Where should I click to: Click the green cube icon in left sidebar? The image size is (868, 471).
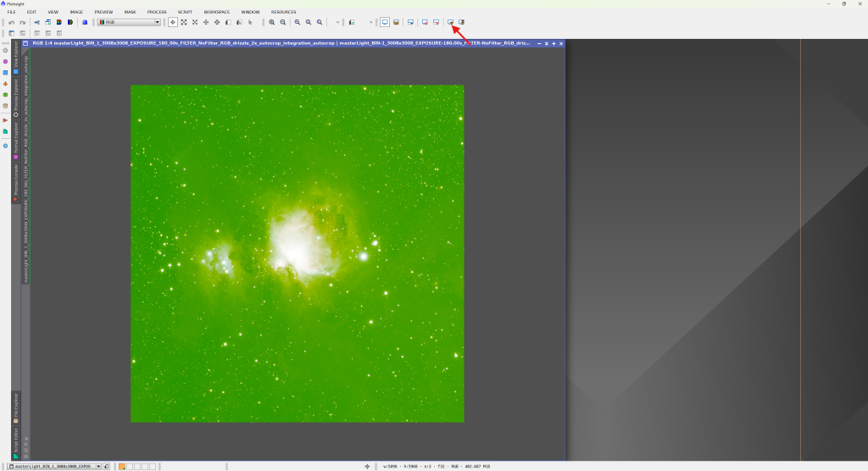pyautogui.click(x=5, y=95)
